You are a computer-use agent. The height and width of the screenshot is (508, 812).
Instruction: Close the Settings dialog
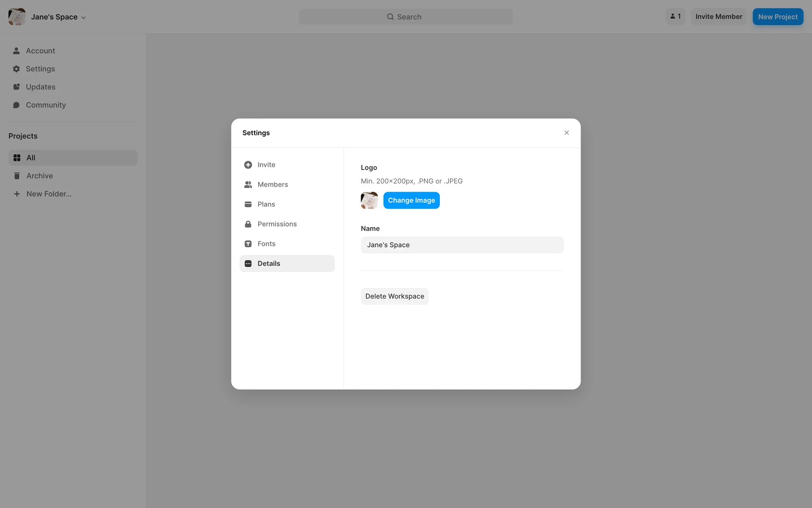[566, 133]
